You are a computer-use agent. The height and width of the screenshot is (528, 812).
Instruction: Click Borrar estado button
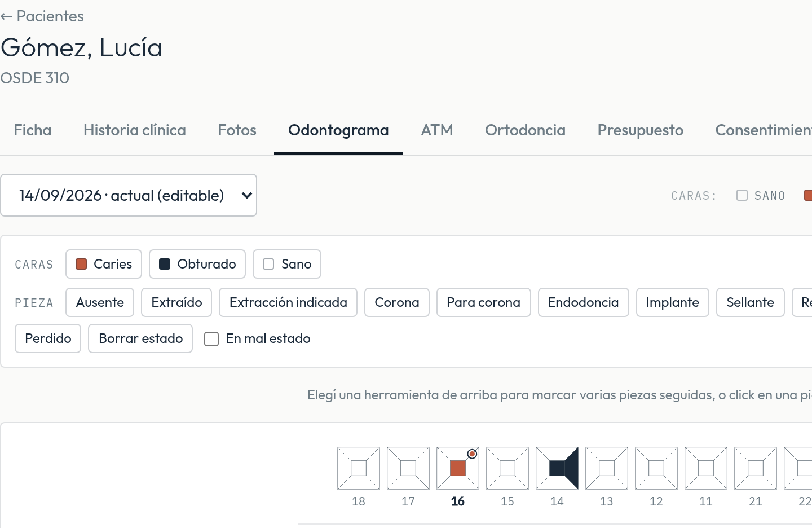tap(140, 338)
